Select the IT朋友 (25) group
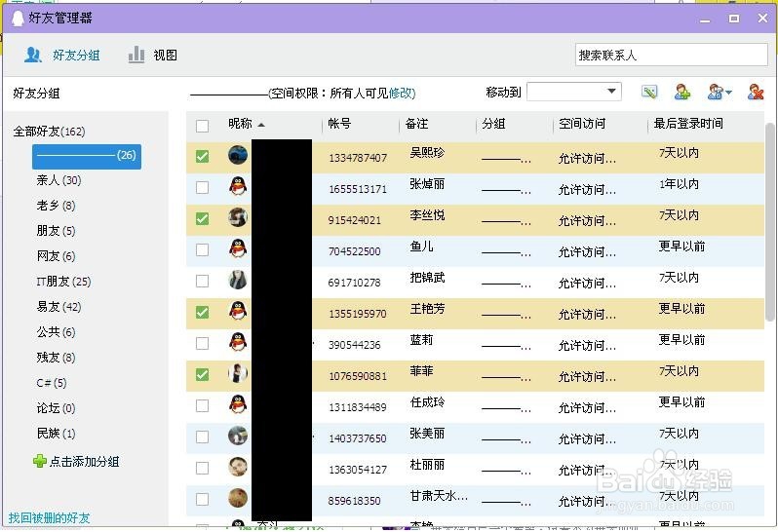Image resolution: width=778 pixels, height=532 pixels. pos(63,282)
